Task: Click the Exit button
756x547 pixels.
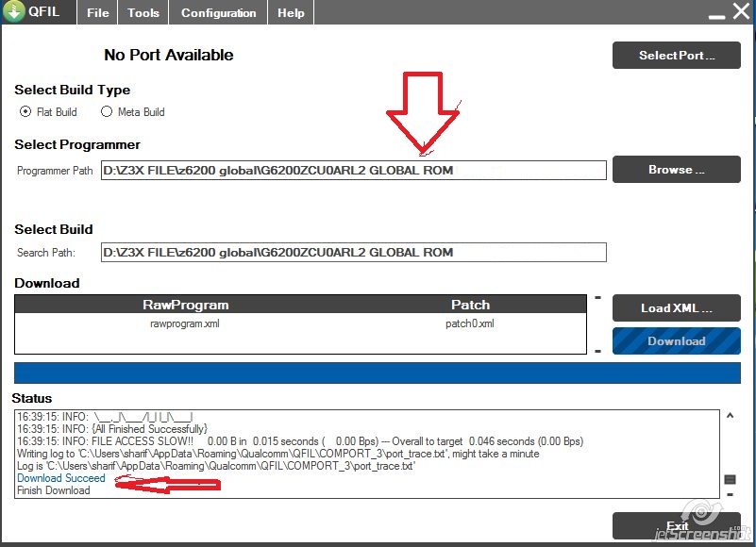Action: 677,526
